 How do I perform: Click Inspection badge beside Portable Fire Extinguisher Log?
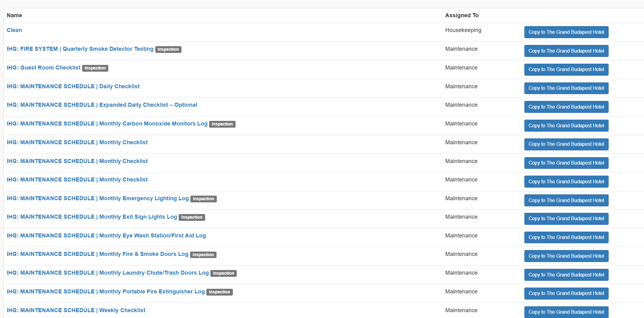219,292
